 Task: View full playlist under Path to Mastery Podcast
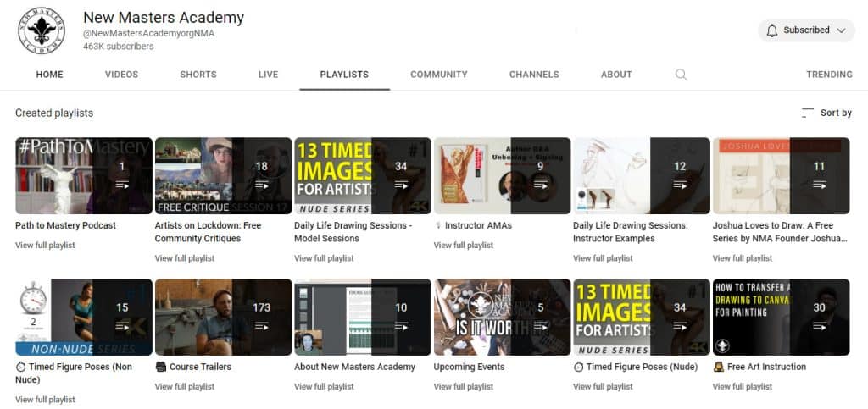[x=46, y=246]
